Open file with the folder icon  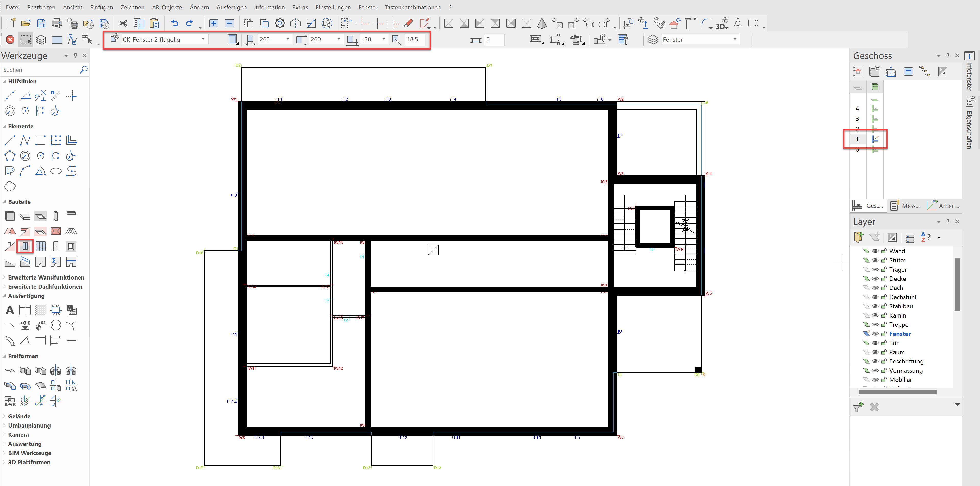click(26, 23)
